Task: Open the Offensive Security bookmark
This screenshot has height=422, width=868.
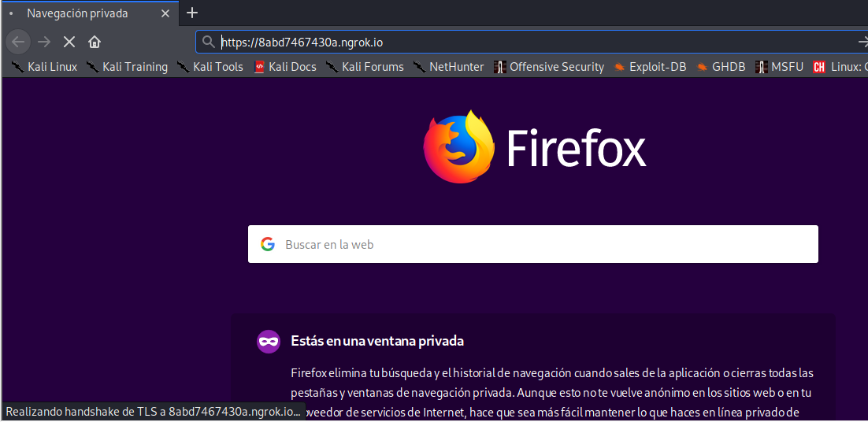Action: [x=549, y=67]
